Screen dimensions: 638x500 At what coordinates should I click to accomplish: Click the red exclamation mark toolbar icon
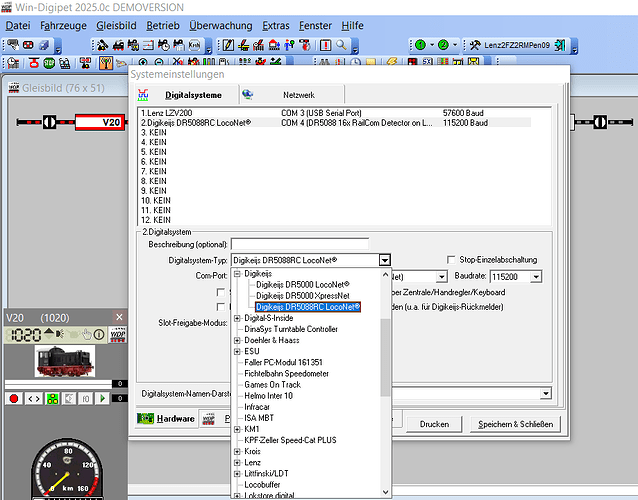point(326,45)
